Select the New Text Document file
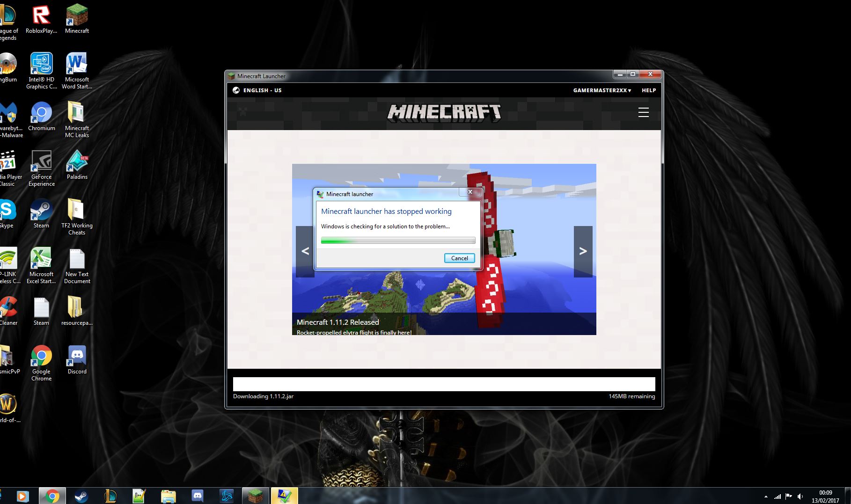Screen dimensions: 851x504 click(77, 266)
